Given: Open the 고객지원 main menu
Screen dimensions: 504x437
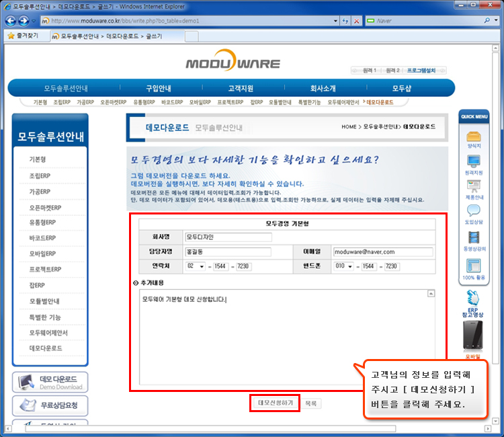Looking at the screenshot, I should (x=241, y=89).
